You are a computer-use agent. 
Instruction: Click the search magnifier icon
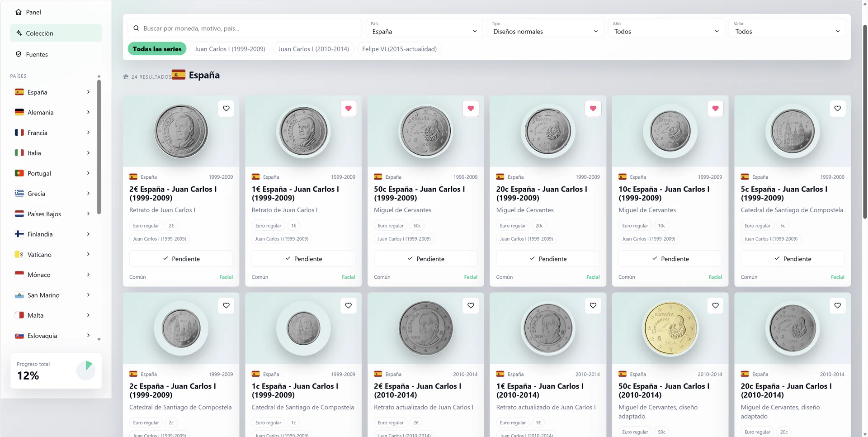click(x=136, y=28)
